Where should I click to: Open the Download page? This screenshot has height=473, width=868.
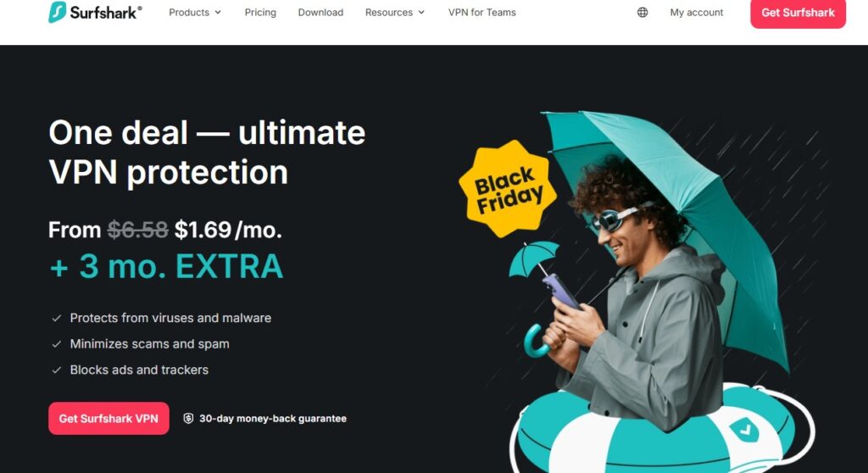[x=320, y=12]
